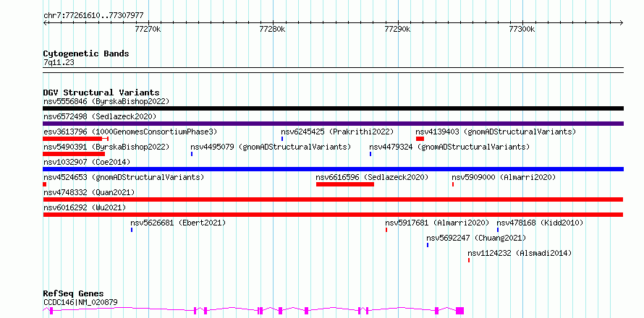Select the blue nsv1032907 variant bar
The height and width of the screenshot is (318, 644).
(x=333, y=169)
